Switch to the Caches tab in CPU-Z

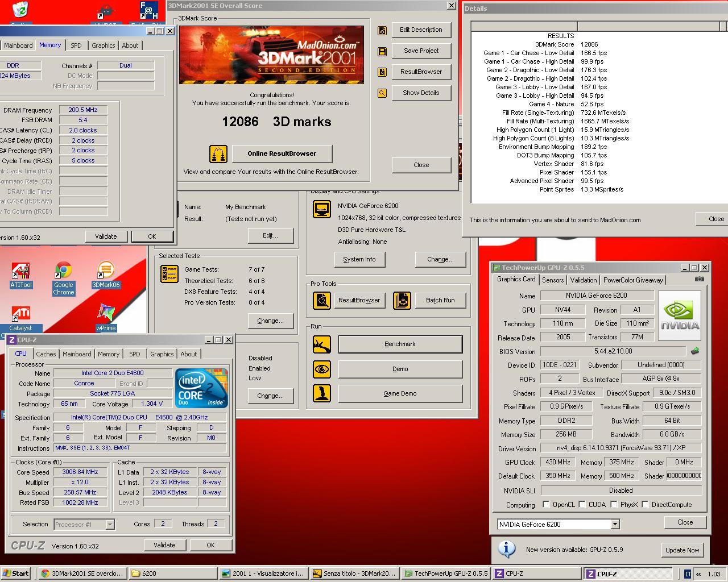coord(46,354)
